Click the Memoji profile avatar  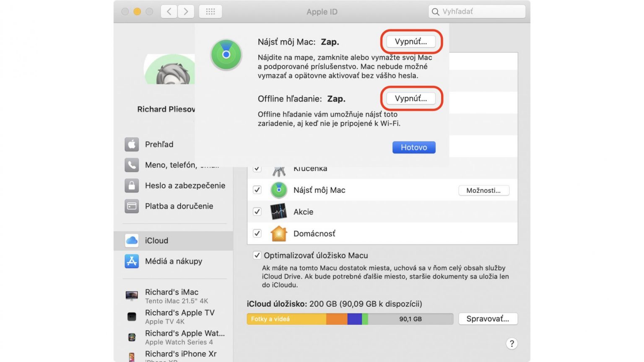[x=170, y=70]
